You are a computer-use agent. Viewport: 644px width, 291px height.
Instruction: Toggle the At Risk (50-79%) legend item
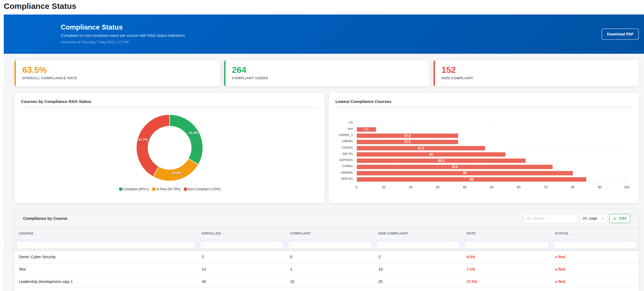tap(166, 189)
